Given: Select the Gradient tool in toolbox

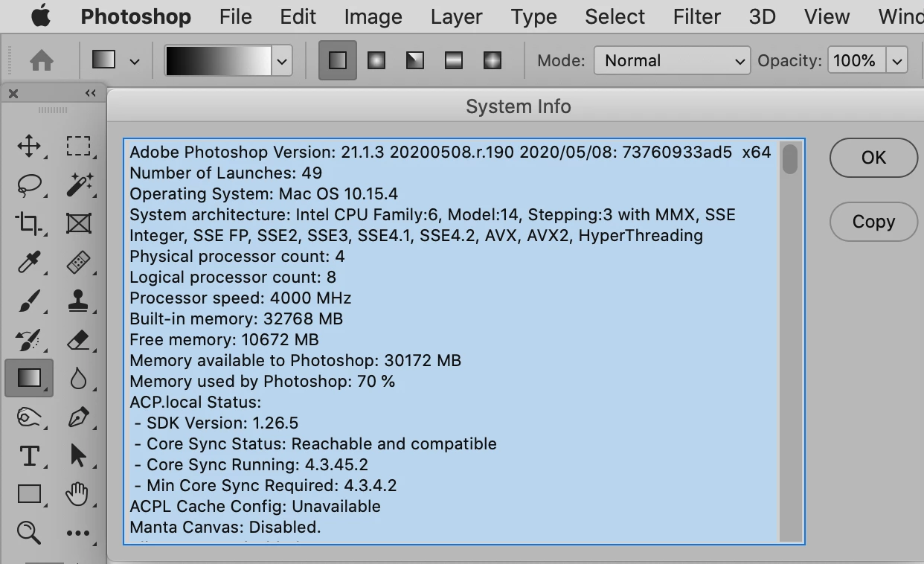Looking at the screenshot, I should click(x=29, y=378).
